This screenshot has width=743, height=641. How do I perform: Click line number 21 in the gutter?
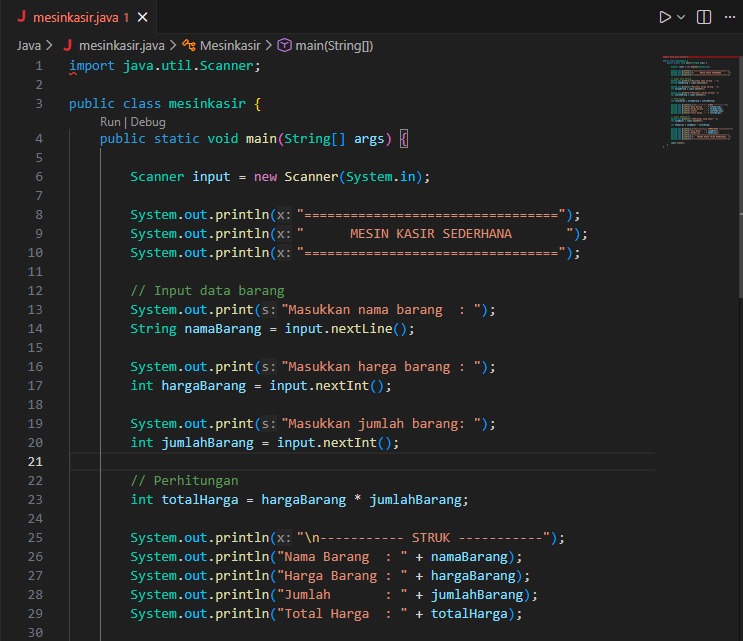tap(37, 462)
